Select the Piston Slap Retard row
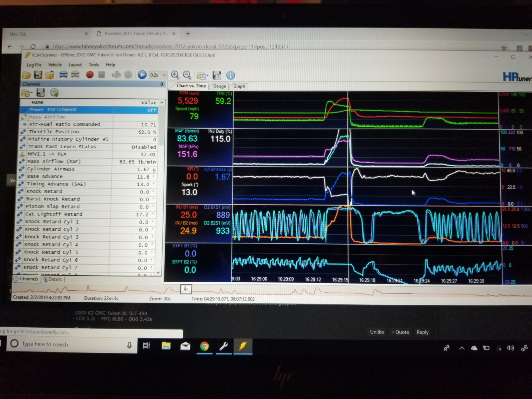Image resolution: width=532 pixels, height=399 pixels. [x=87, y=207]
